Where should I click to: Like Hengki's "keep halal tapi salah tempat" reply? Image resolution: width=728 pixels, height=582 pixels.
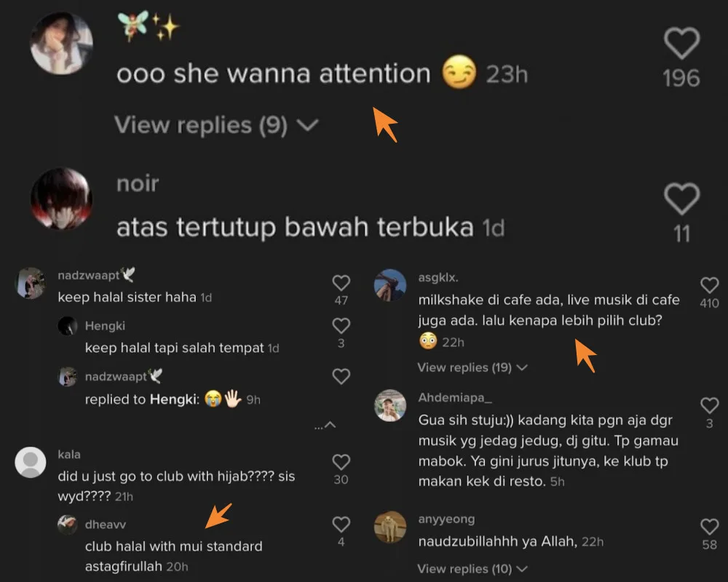point(341,326)
